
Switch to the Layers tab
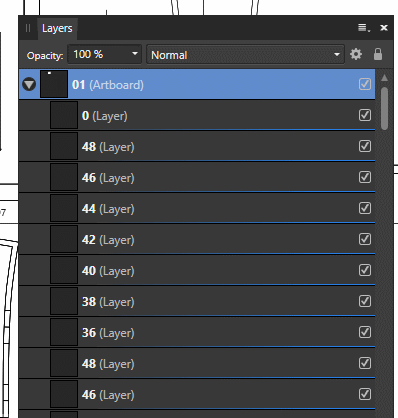pyautogui.click(x=57, y=29)
